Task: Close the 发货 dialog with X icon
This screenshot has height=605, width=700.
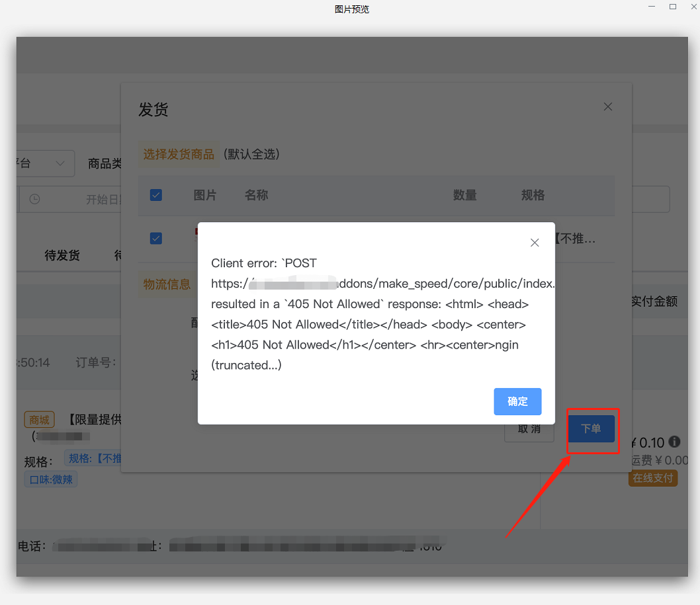Action: (607, 106)
